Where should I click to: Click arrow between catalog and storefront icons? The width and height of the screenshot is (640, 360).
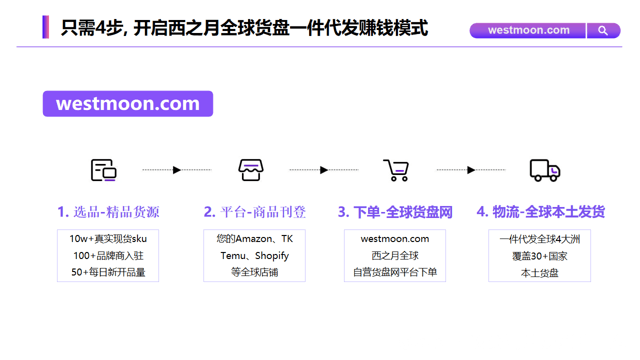[176, 170]
